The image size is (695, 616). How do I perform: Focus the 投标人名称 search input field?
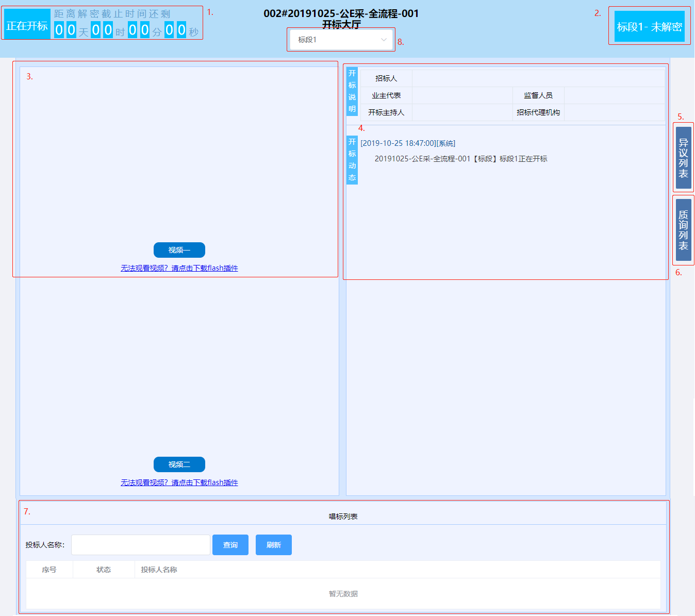click(140, 545)
